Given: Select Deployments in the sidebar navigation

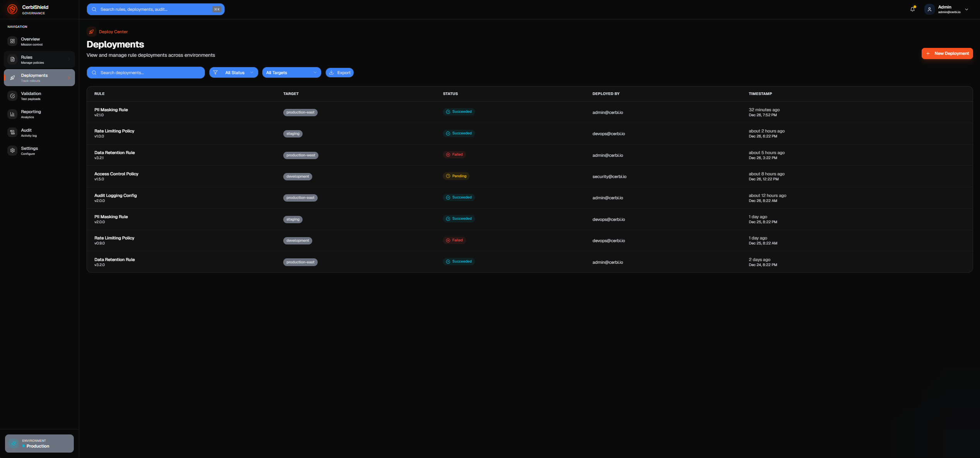Looking at the screenshot, I should [39, 77].
